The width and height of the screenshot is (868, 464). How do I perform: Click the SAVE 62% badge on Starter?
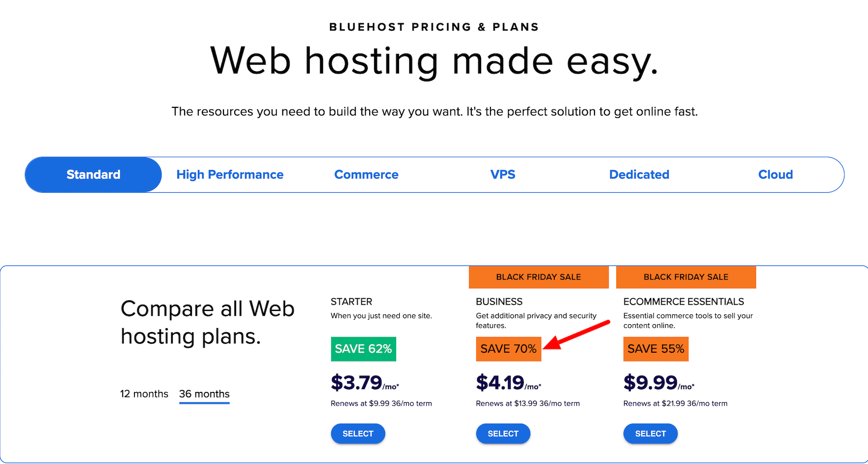[x=363, y=349]
